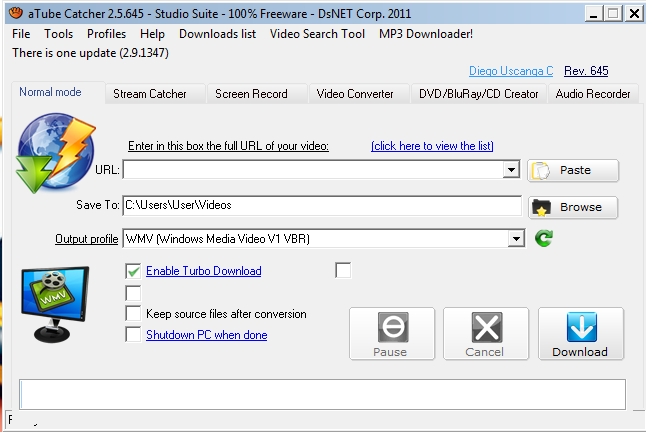Close the aTube Catcher window
The width and height of the screenshot is (646, 432).
pos(634,14)
